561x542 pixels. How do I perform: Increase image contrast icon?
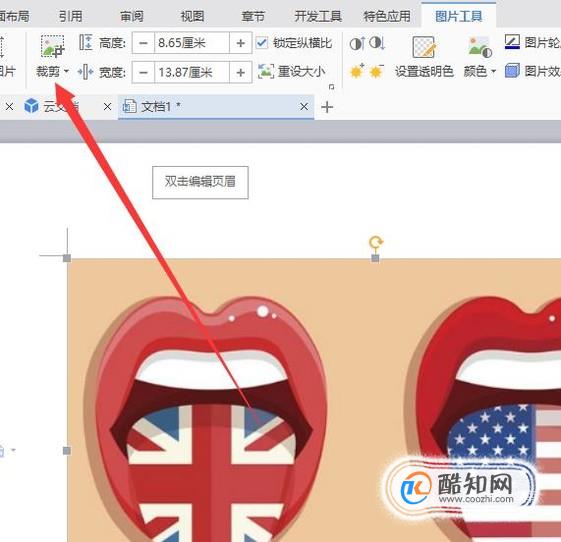click(x=357, y=43)
